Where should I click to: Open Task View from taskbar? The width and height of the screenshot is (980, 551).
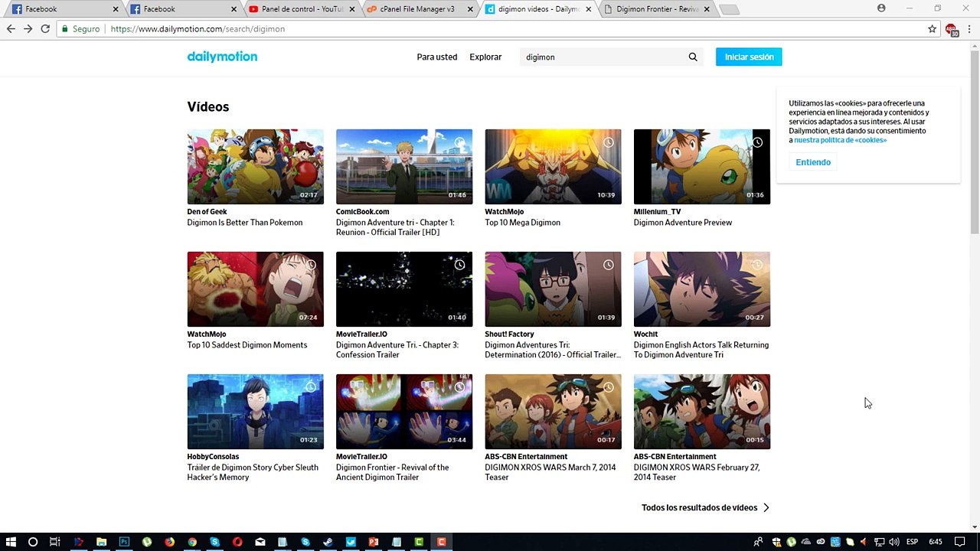point(55,542)
